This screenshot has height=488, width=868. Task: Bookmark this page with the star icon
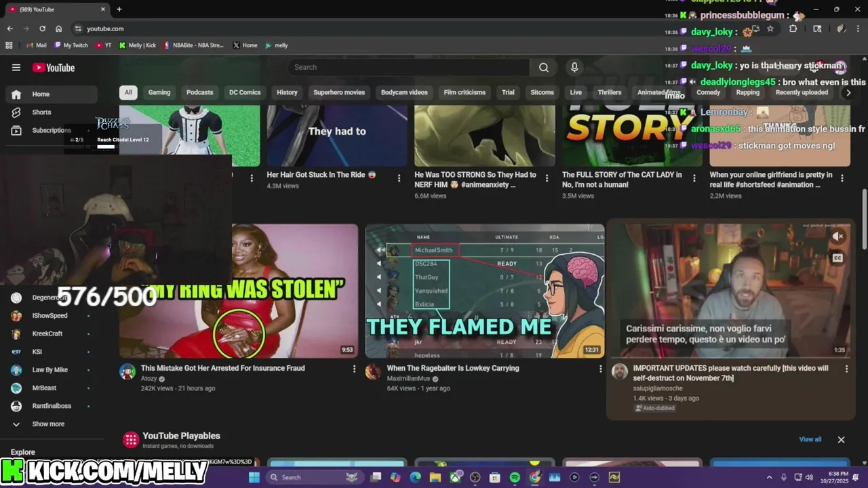pyautogui.click(x=770, y=28)
